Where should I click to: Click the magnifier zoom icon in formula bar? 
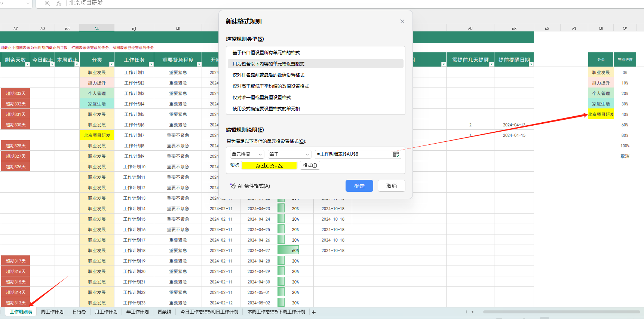point(47,3)
